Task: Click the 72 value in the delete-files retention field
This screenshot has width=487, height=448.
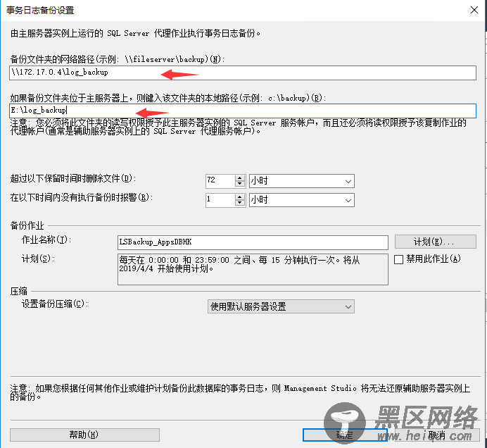Action: tap(220, 180)
